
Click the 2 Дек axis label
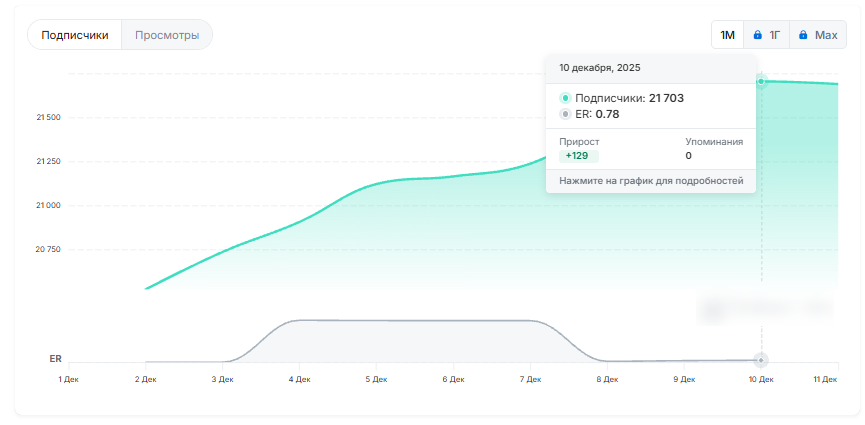[x=146, y=380]
